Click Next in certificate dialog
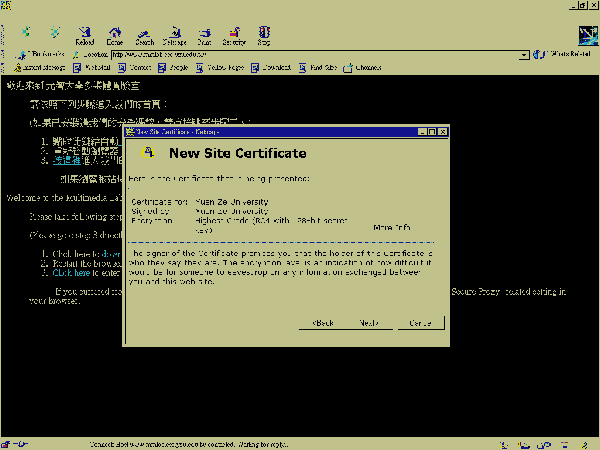This screenshot has height=450, width=600. pyautogui.click(x=369, y=323)
